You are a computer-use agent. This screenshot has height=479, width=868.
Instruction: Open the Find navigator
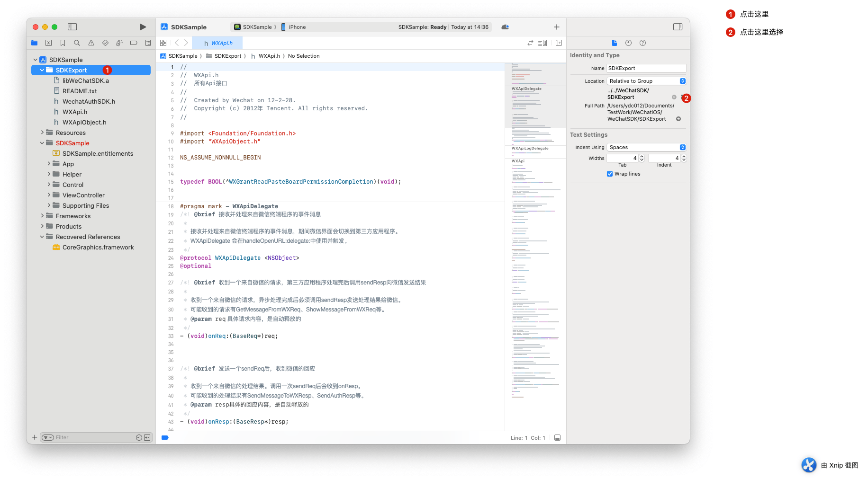coord(77,43)
